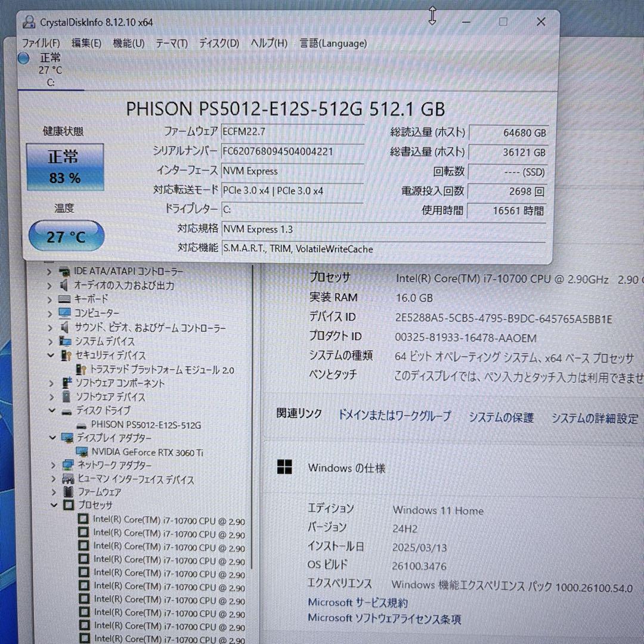The height and width of the screenshot is (644, 644).
Task: Click the firmware field ECFM22.7
Action: coord(292,132)
